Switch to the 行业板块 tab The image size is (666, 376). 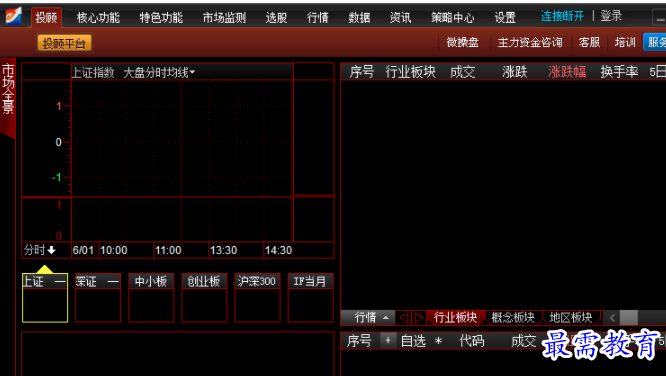pos(455,317)
